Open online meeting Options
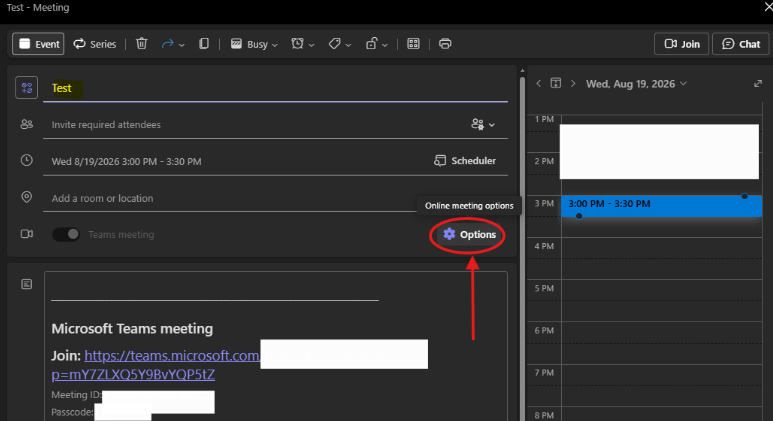The height and width of the screenshot is (421, 773). point(469,235)
